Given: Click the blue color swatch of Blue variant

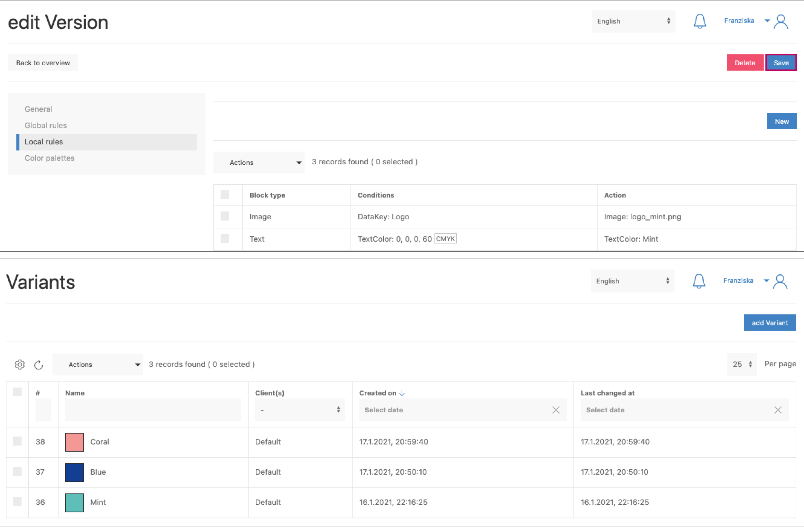Looking at the screenshot, I should click(74, 472).
